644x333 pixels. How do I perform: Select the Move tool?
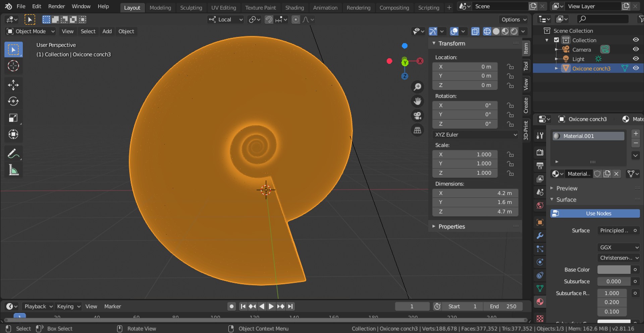pos(13,85)
